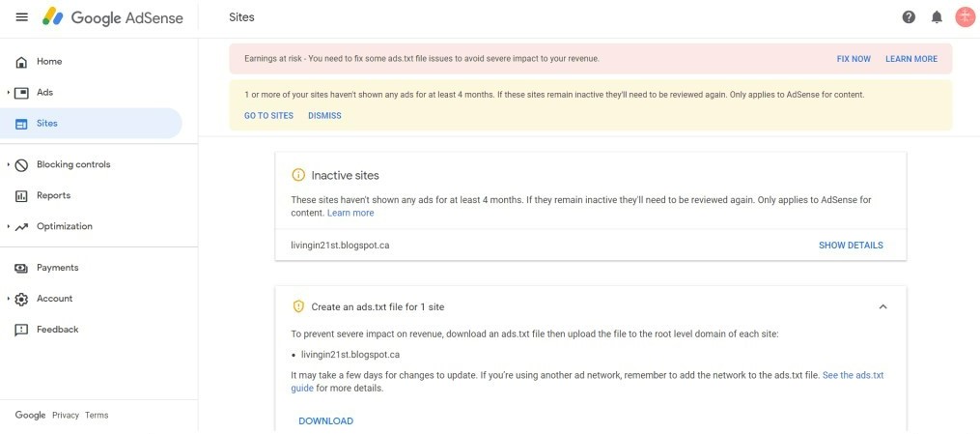Click the Feedback icon in sidebar
This screenshot has height=434, width=980.
[21, 330]
